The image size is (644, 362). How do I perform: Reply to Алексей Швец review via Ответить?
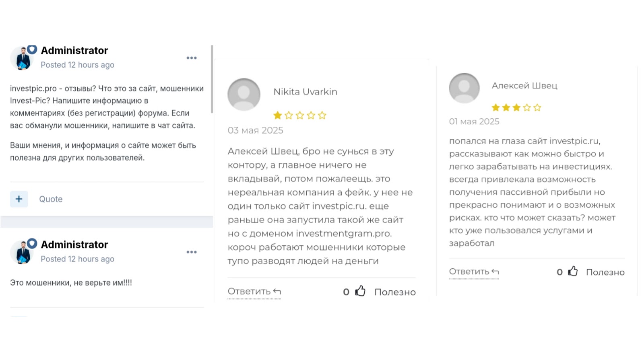pyautogui.click(x=474, y=272)
